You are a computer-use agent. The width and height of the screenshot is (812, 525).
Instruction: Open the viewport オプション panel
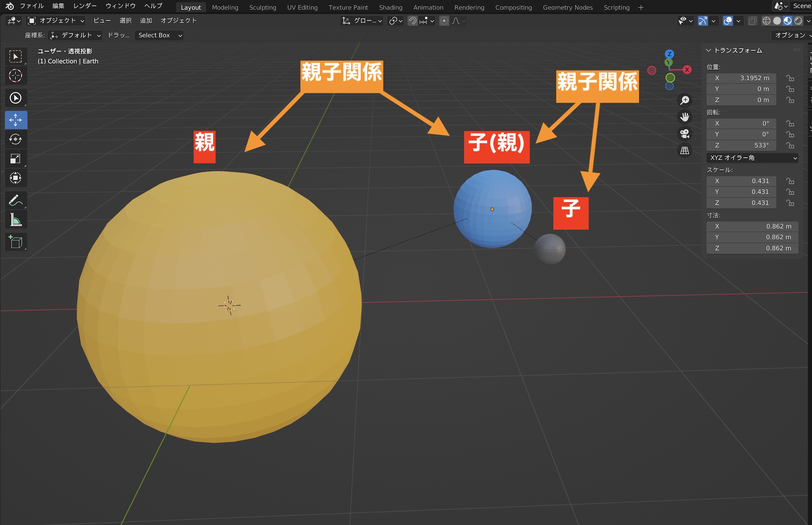click(x=789, y=35)
